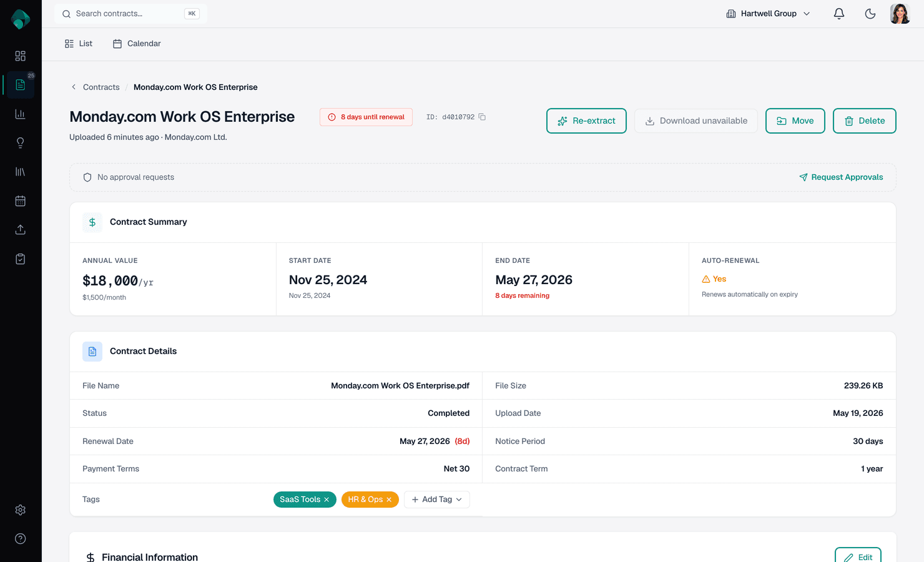924x562 pixels.
Task: Open settings gear in the sidebar
Action: click(x=21, y=510)
